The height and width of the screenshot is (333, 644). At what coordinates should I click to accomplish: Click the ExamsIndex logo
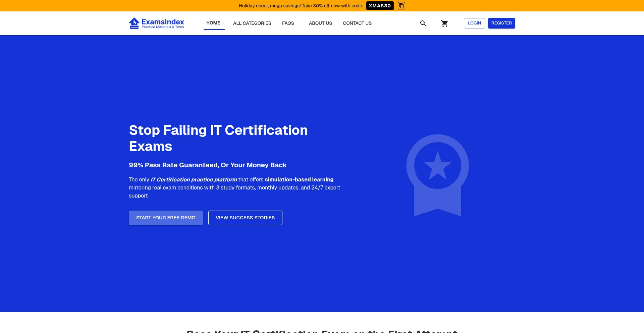[x=156, y=23]
